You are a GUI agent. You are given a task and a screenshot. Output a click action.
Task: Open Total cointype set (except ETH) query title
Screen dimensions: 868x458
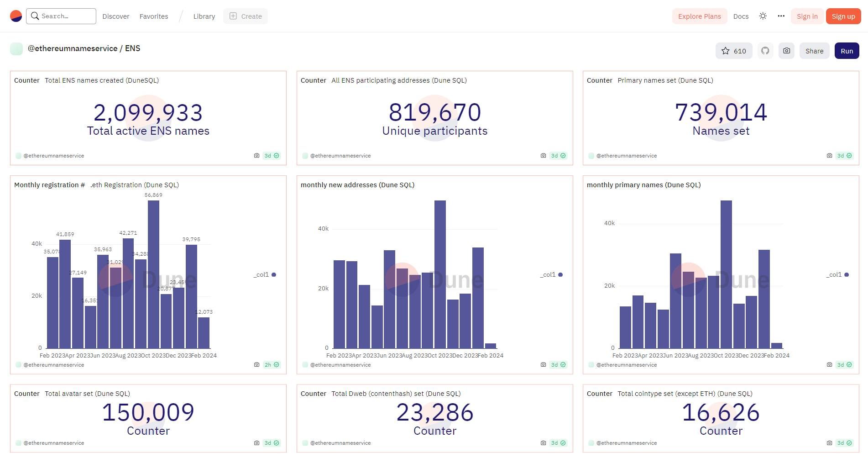click(x=685, y=394)
